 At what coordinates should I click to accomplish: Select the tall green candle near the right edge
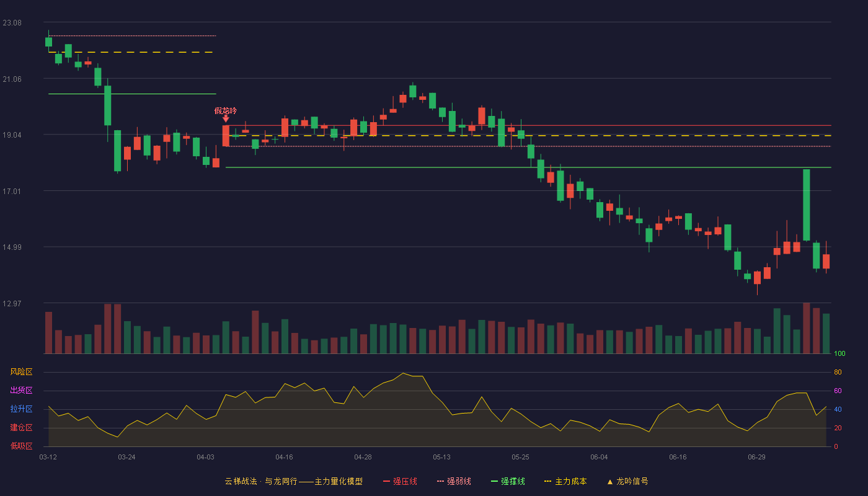pos(807,205)
